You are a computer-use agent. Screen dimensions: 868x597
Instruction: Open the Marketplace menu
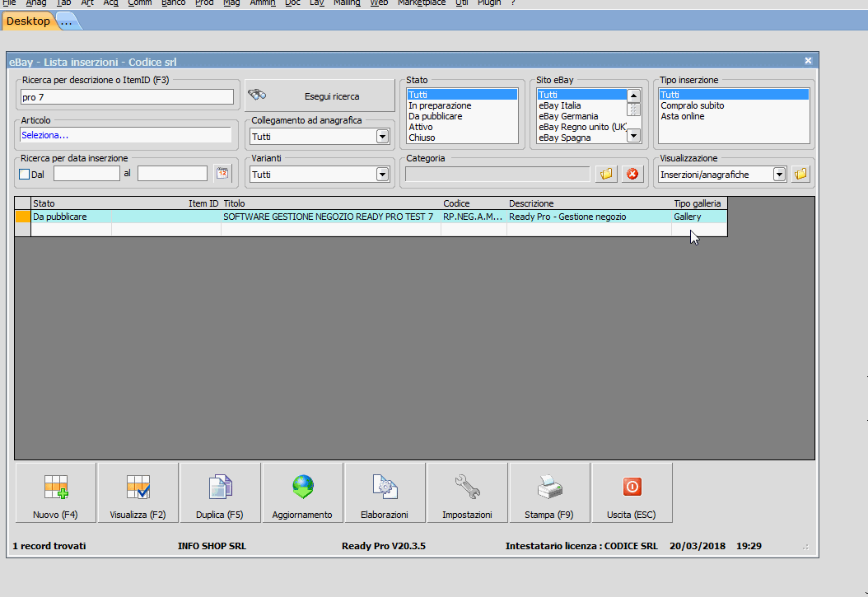pos(422,2)
